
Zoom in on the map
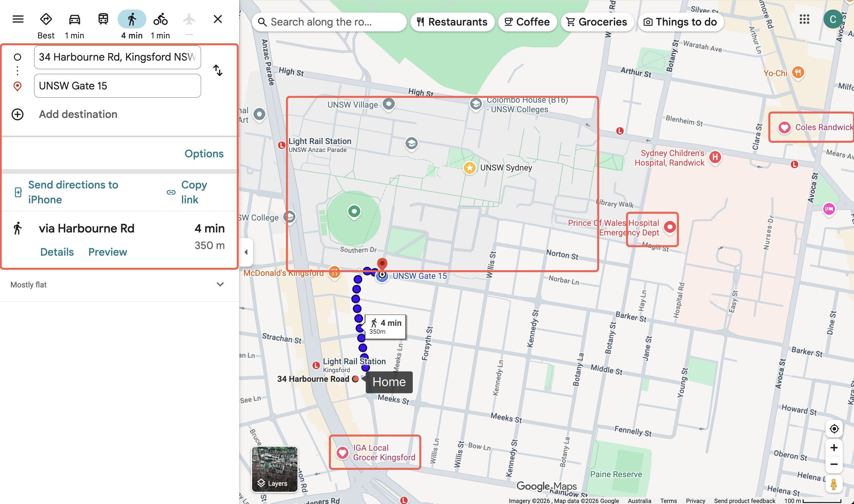tap(833, 448)
